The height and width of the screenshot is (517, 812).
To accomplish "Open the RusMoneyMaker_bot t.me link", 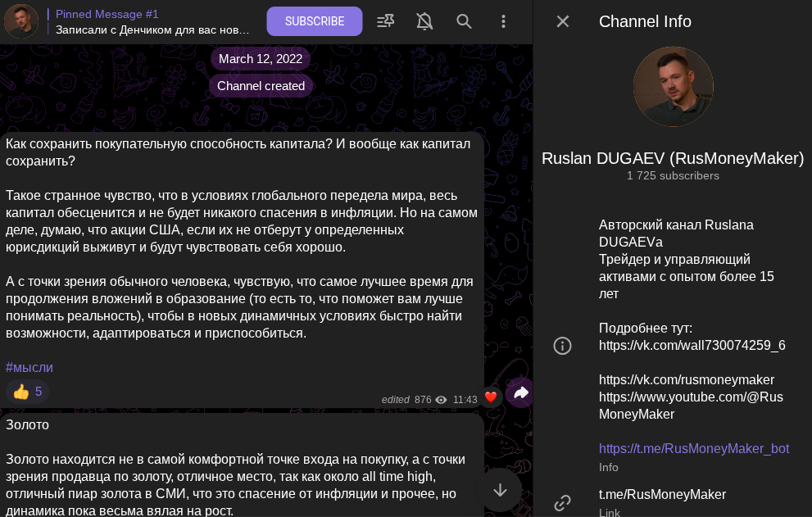I will (x=694, y=449).
